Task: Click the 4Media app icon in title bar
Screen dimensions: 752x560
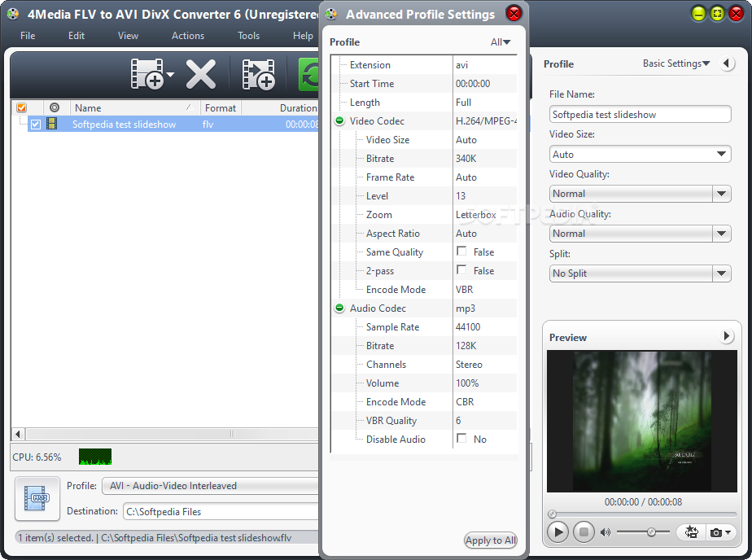Action: [13, 14]
